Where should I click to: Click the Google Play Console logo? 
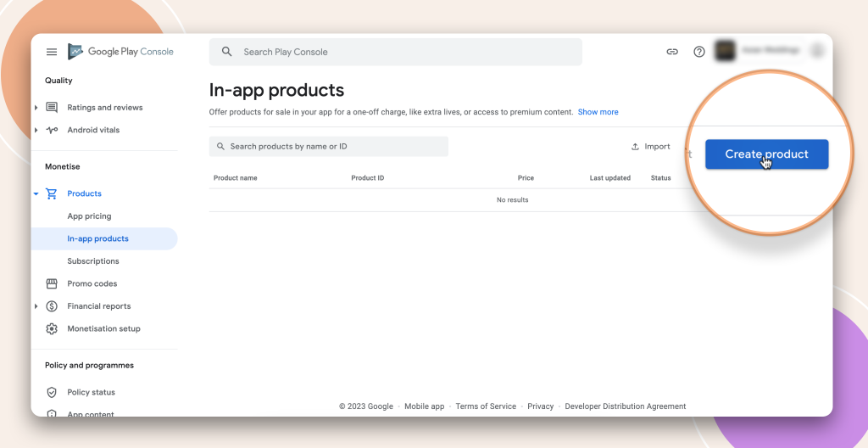[x=120, y=52]
